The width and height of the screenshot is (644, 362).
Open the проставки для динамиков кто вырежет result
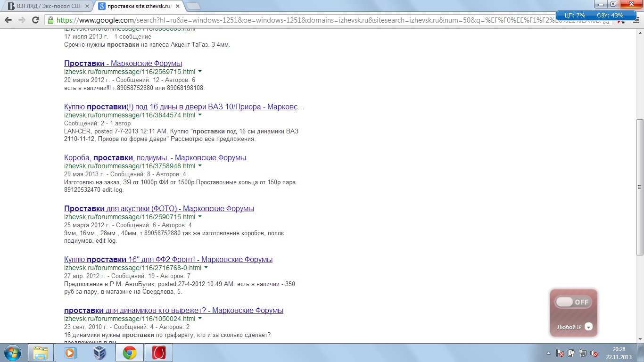[x=173, y=311]
